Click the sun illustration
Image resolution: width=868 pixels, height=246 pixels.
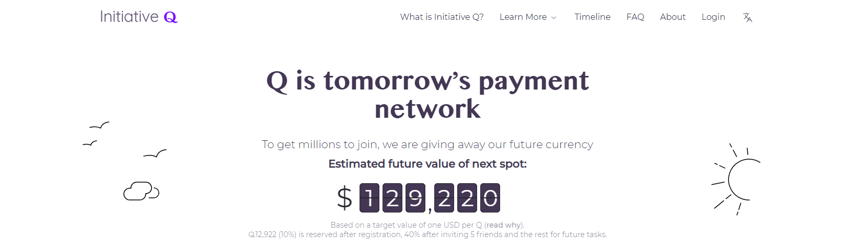point(737,180)
